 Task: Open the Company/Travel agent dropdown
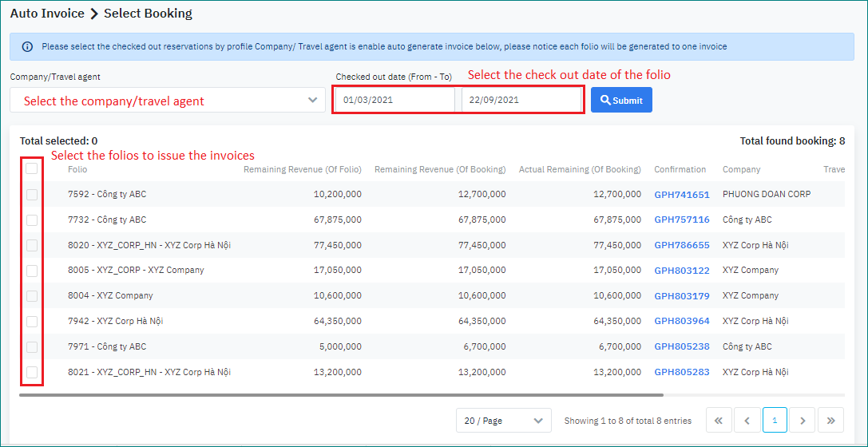pyautogui.click(x=168, y=101)
